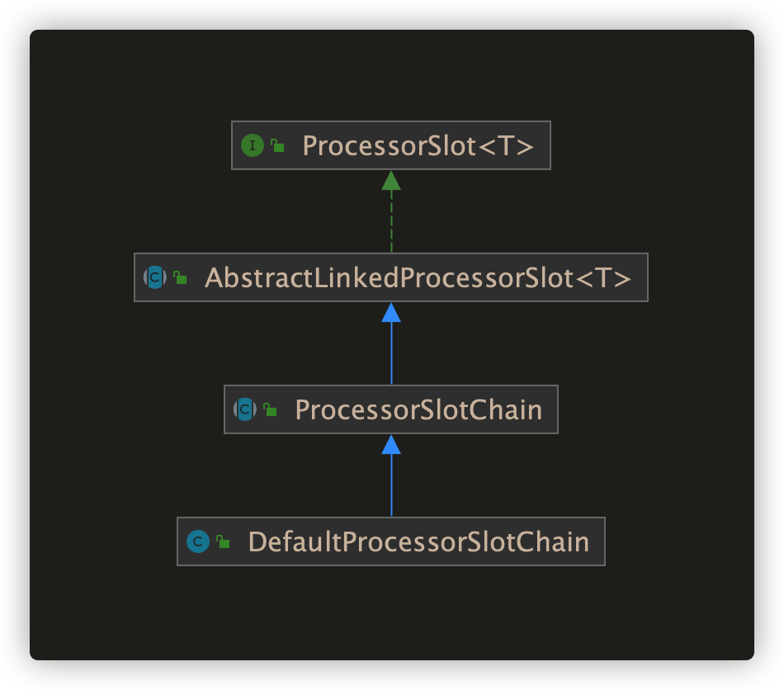
Task: Click the abstract class icon on ProcessorSlotChain
Action: pyautogui.click(x=244, y=409)
